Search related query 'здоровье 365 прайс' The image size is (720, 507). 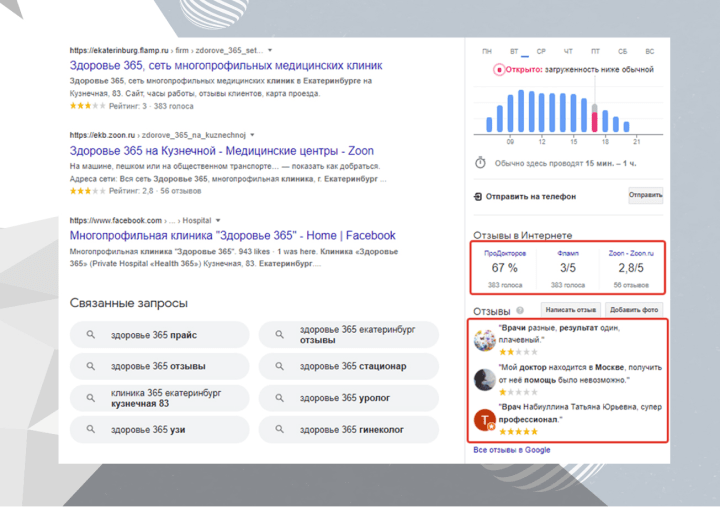pos(159,335)
